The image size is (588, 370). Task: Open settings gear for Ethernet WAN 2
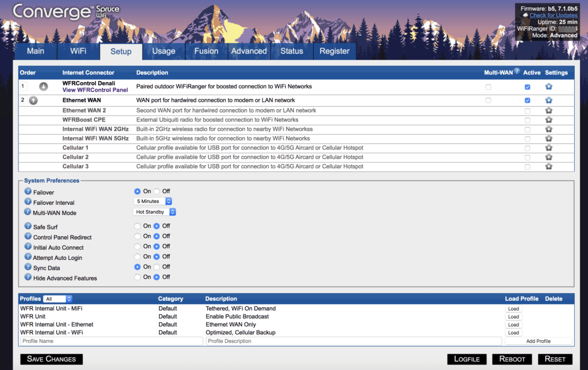pyautogui.click(x=548, y=111)
